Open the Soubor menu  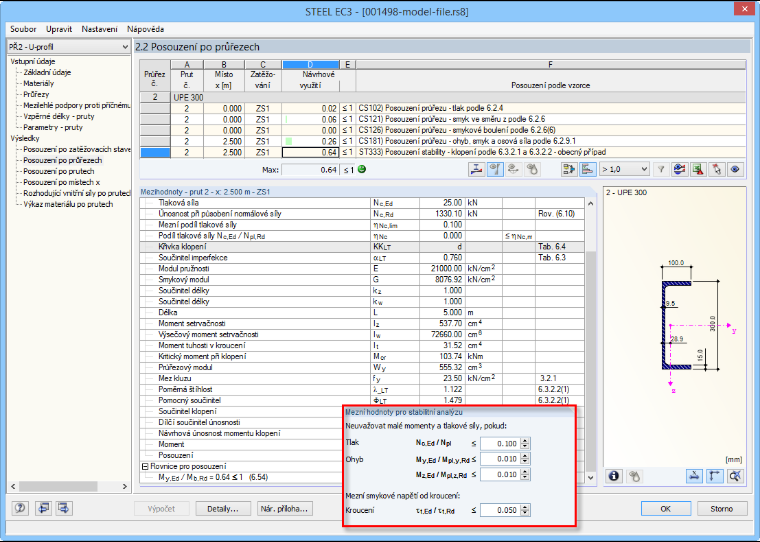pyautogui.click(x=23, y=29)
